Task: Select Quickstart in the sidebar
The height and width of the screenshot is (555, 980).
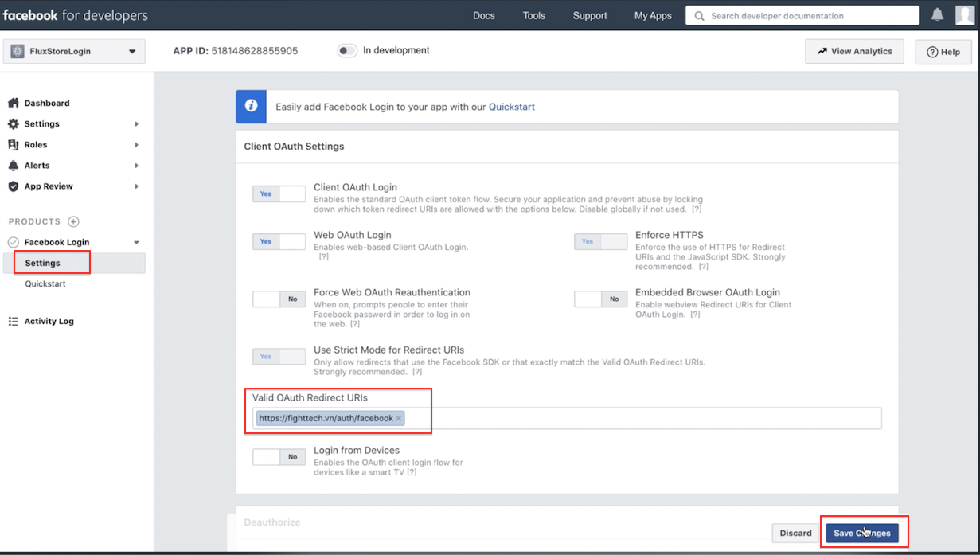Action: (x=45, y=283)
